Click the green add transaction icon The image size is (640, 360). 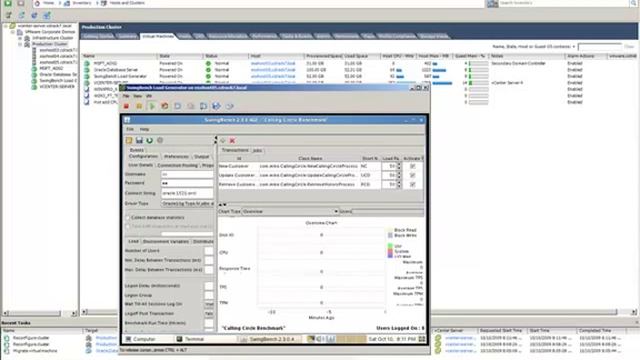(223, 140)
